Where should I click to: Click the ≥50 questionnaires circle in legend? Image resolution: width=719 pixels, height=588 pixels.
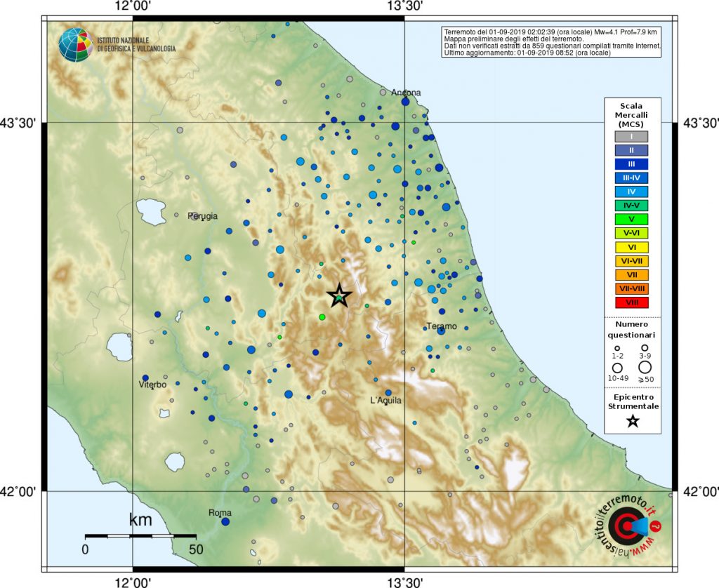click(x=644, y=366)
